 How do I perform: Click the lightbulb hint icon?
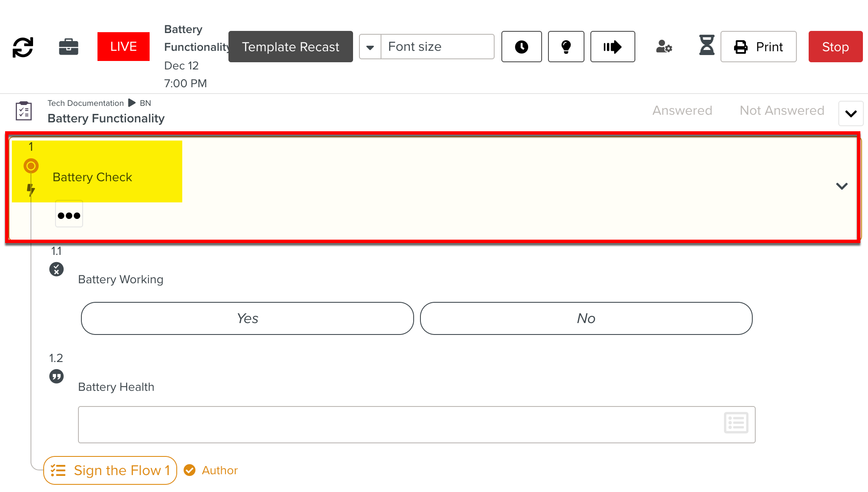566,47
